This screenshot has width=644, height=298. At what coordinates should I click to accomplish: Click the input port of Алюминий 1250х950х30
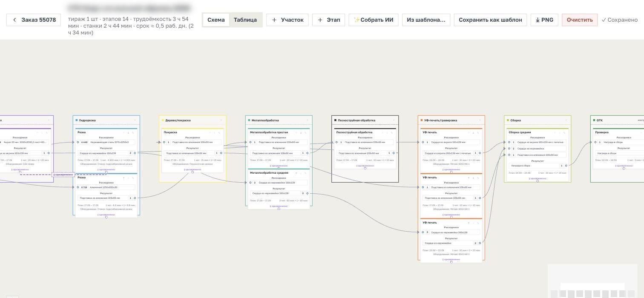tap(78, 187)
